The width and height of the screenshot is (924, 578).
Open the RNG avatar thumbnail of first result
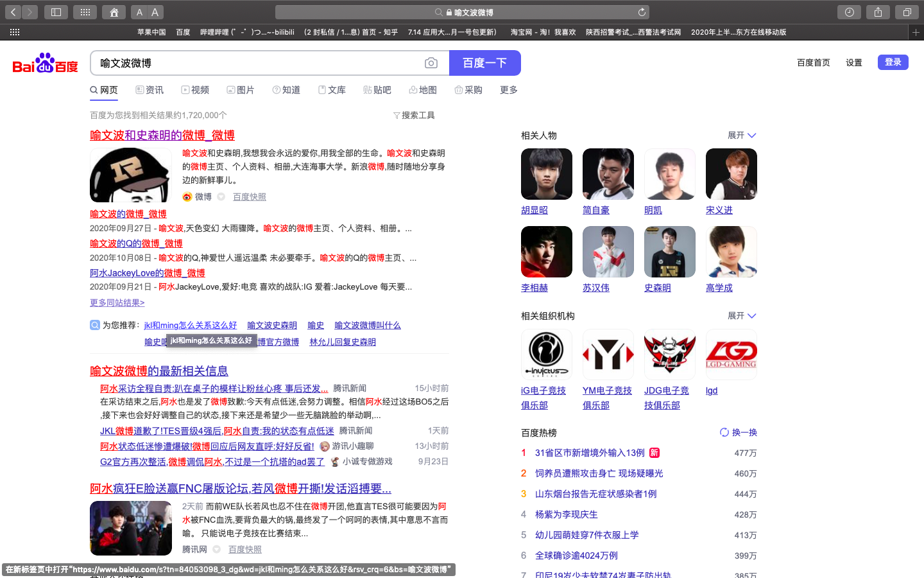point(131,175)
